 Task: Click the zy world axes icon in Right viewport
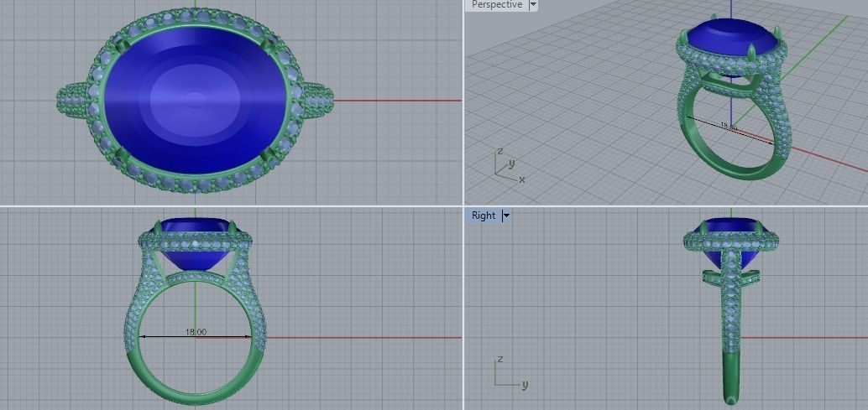point(510,373)
